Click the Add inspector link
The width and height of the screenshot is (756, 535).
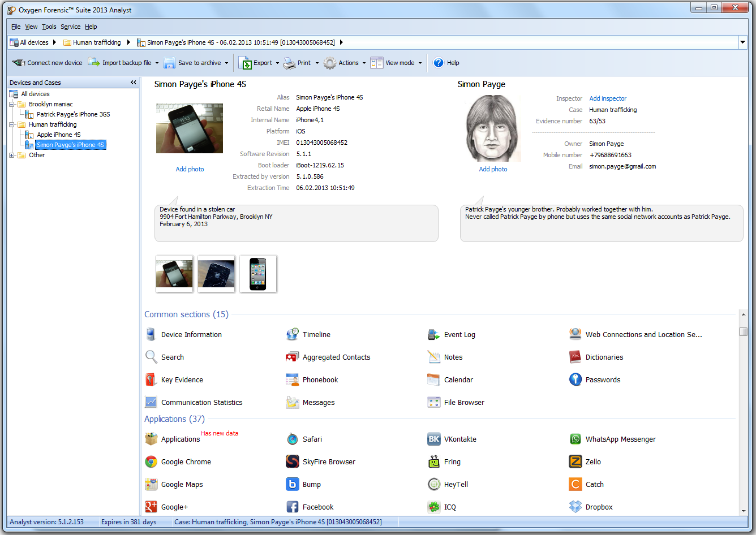point(608,98)
